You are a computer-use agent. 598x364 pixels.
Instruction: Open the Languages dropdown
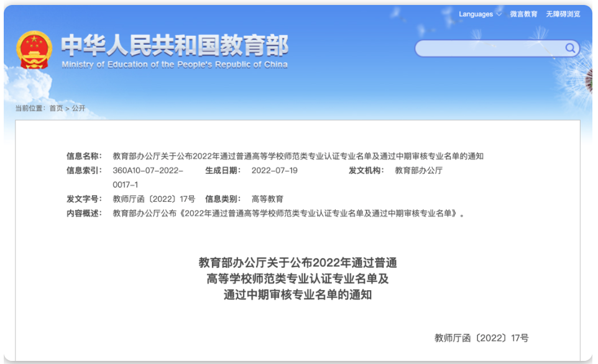(479, 14)
